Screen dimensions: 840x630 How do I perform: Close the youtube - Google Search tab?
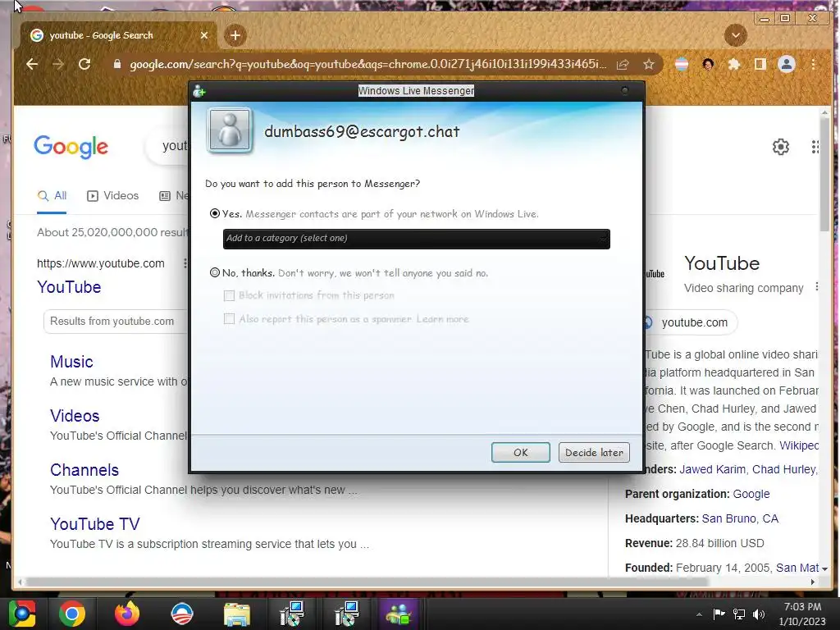click(204, 35)
